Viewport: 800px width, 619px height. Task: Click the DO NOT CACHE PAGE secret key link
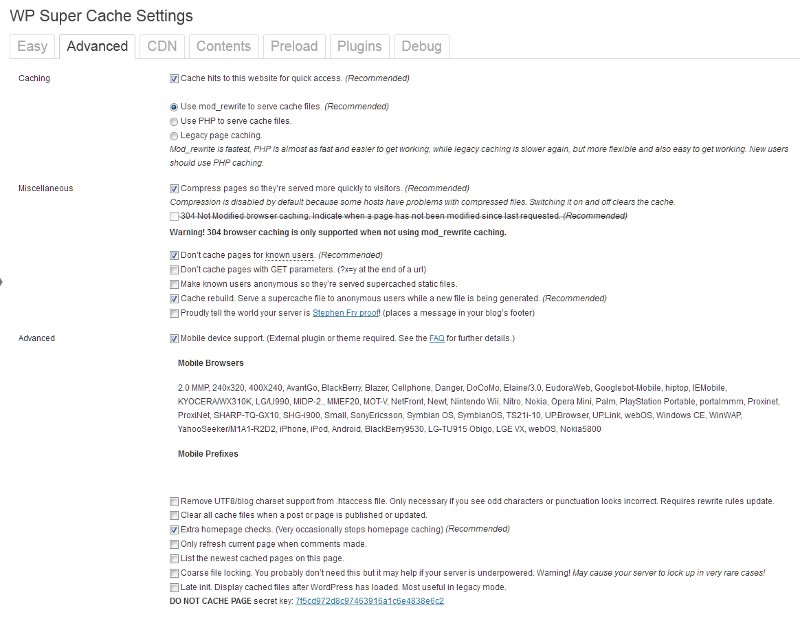(369, 601)
